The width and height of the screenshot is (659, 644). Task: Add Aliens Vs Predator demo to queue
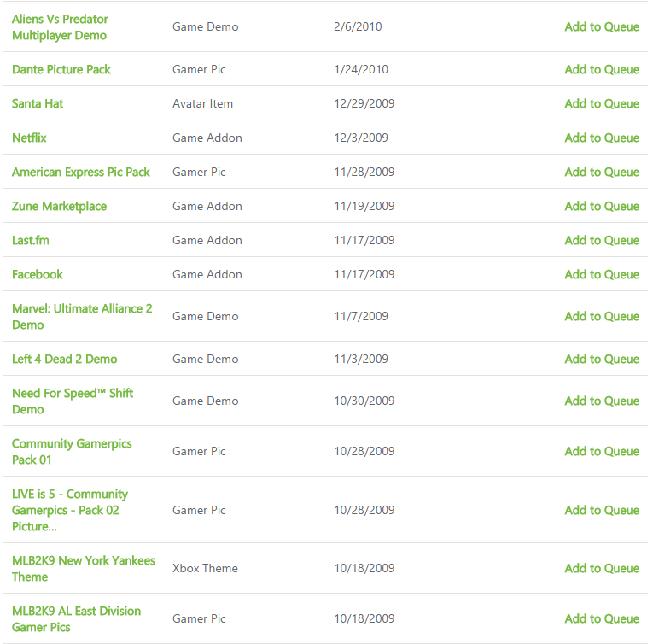coord(602,27)
